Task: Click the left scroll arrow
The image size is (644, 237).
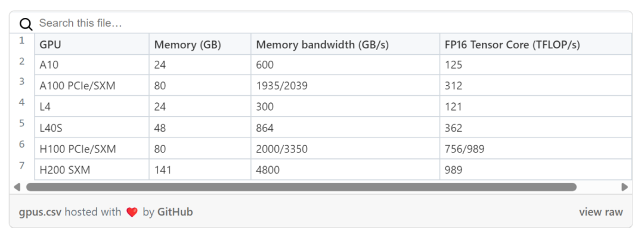Action: coord(17,187)
